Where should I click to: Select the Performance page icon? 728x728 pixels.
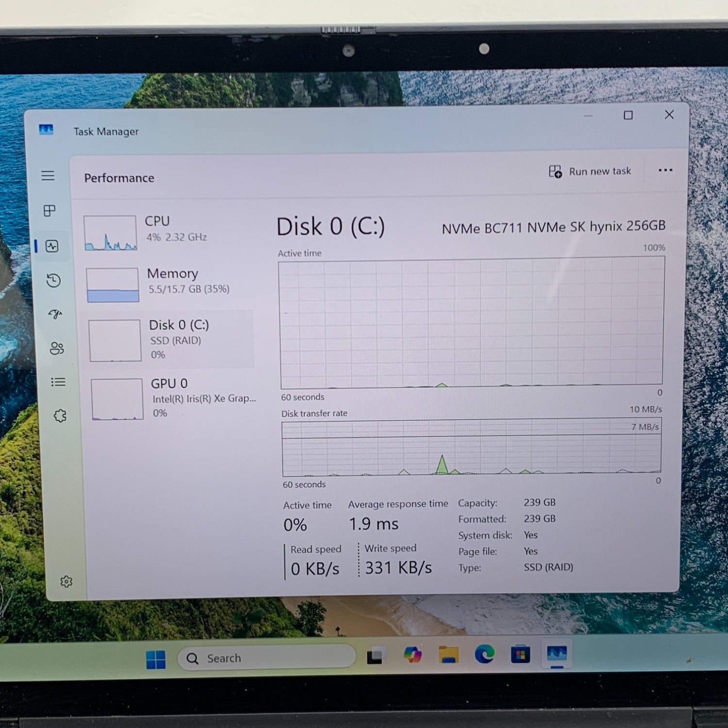click(52, 246)
